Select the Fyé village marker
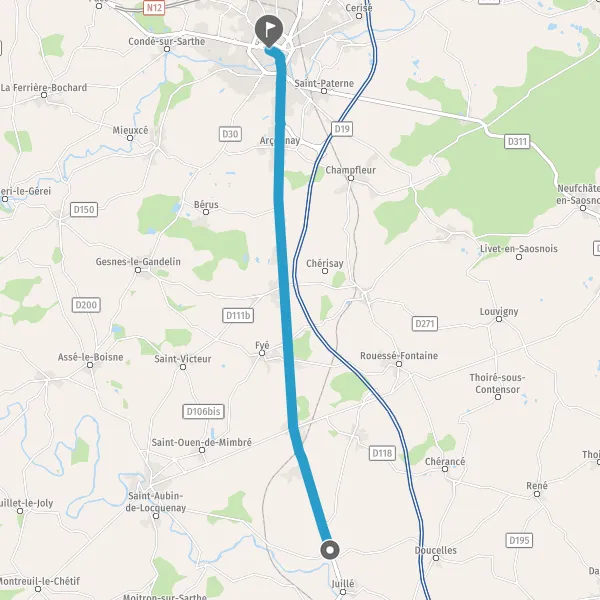600x600 pixels. pos(262,353)
